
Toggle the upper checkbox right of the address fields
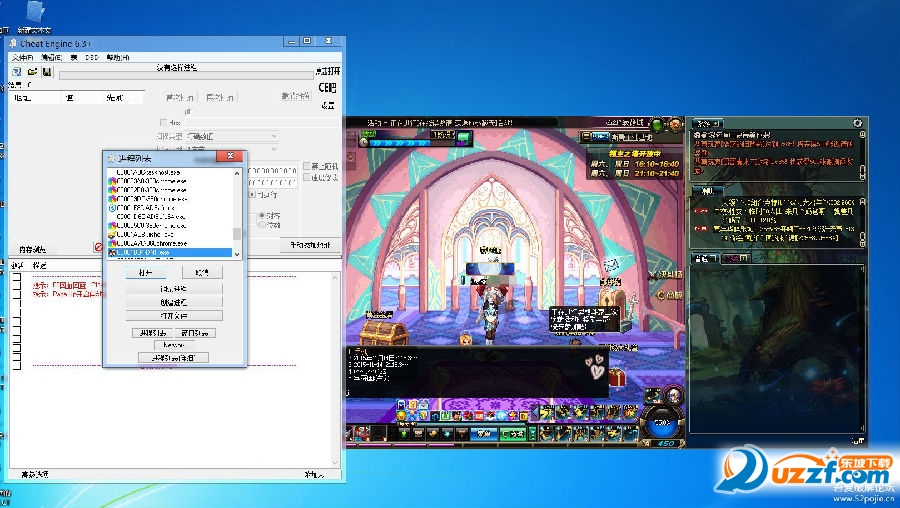307,166
